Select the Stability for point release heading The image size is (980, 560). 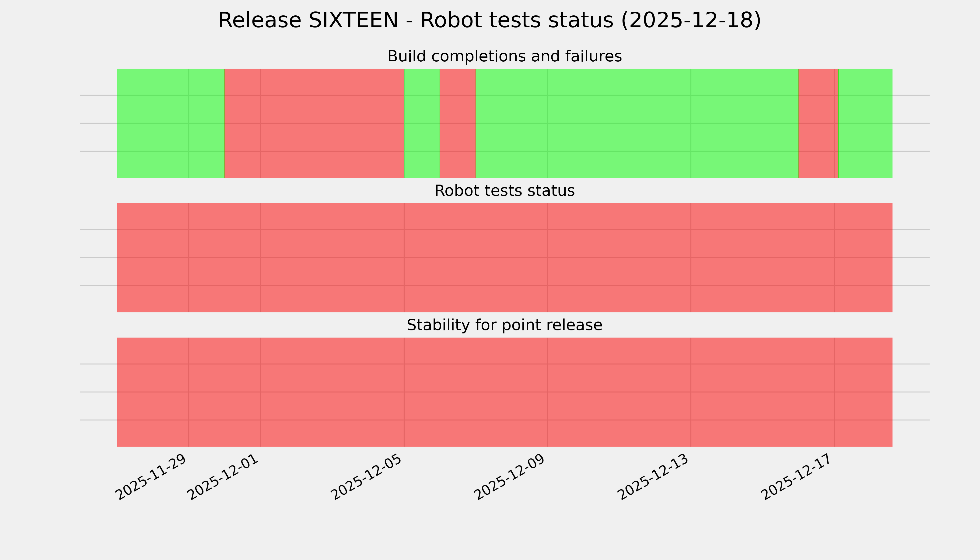(x=504, y=325)
